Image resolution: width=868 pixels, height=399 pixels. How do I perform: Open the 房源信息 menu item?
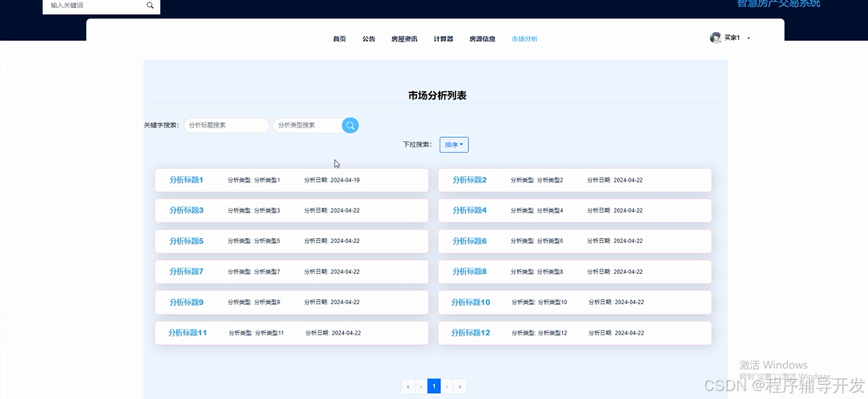pyautogui.click(x=482, y=39)
